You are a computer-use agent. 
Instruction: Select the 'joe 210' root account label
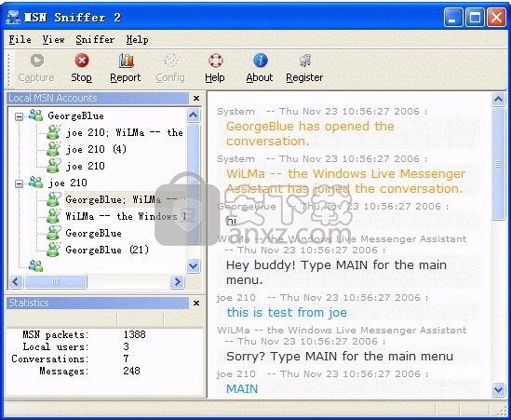(68, 183)
